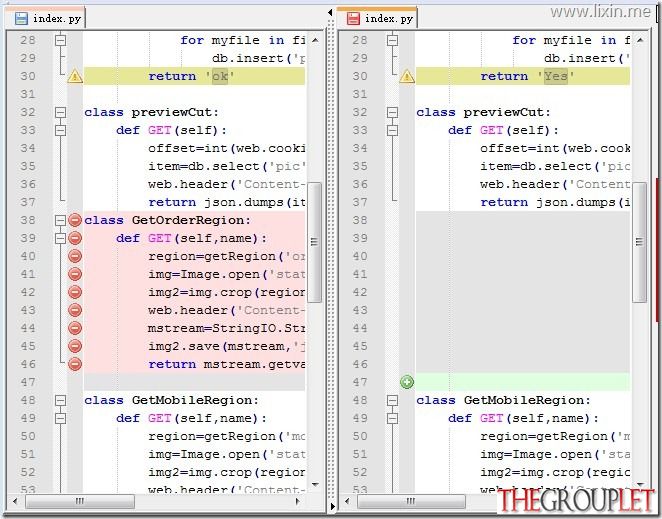Image resolution: width=662 pixels, height=519 pixels.
Task: Collapse GET method fold in right line 49
Action: (x=393, y=418)
